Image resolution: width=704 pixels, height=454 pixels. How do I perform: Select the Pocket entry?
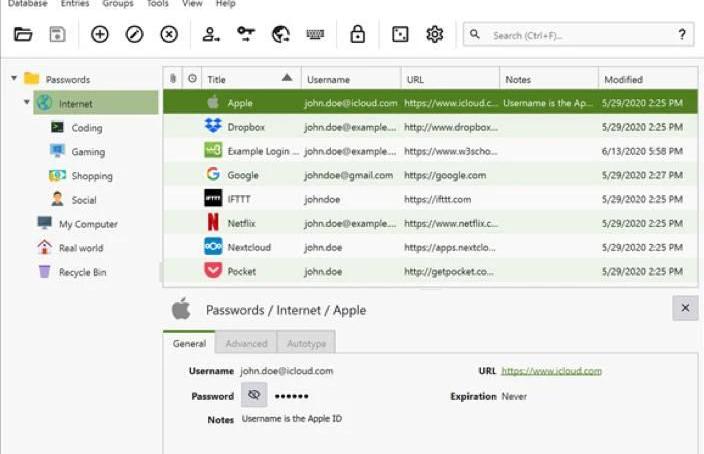click(x=430, y=272)
